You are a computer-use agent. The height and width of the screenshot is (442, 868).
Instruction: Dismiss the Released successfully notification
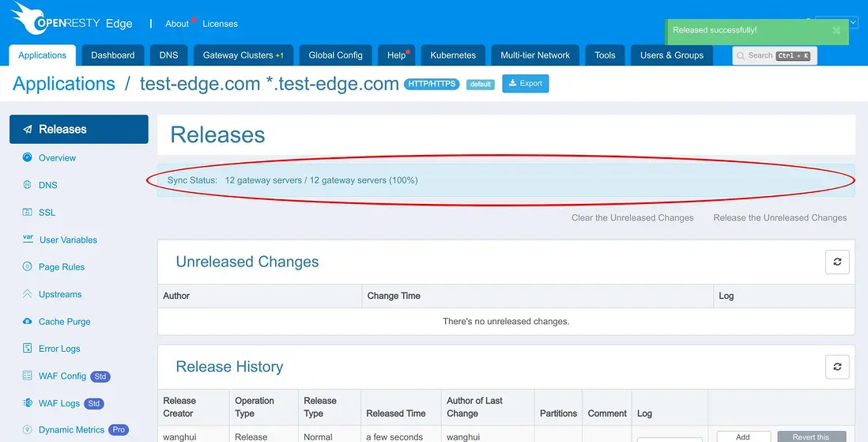click(x=836, y=31)
